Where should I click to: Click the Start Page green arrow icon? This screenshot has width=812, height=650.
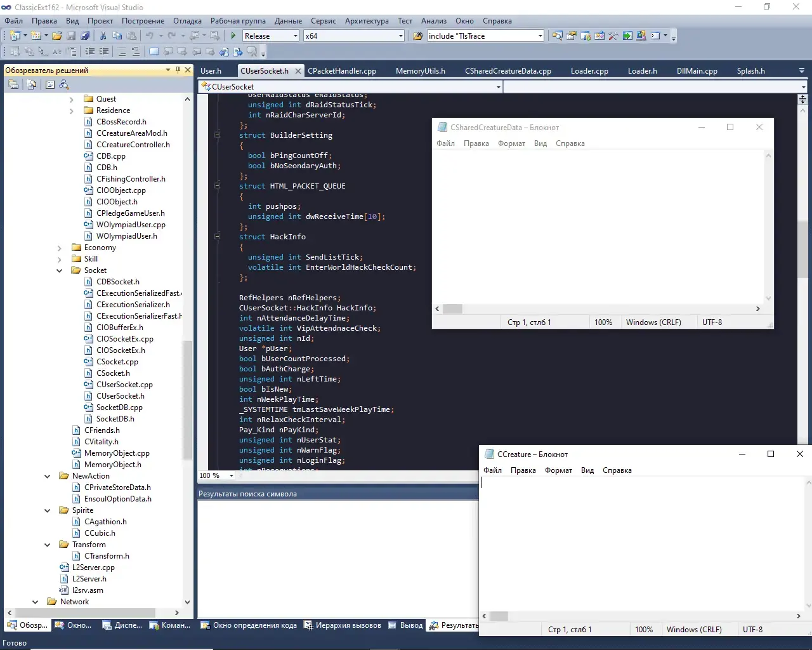click(x=627, y=36)
